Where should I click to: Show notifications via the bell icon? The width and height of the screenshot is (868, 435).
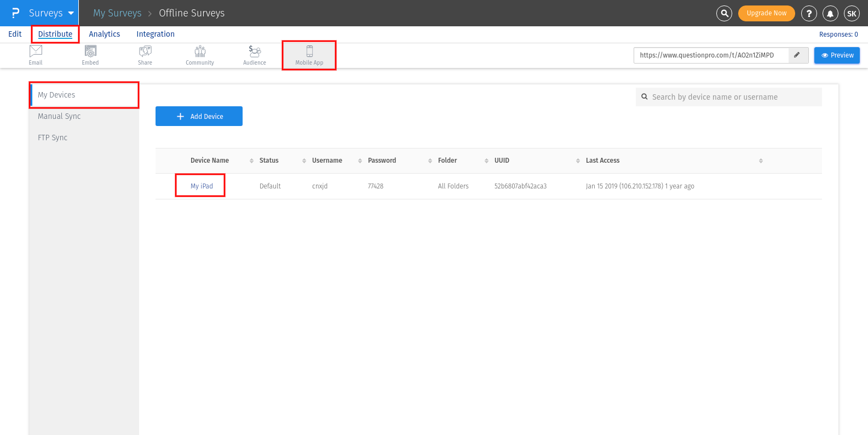coord(830,13)
